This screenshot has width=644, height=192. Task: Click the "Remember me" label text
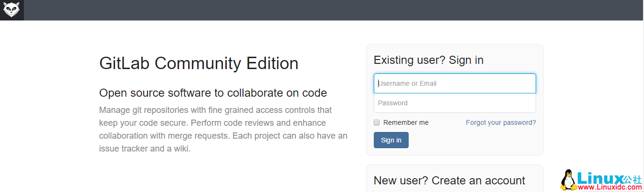[406, 122]
